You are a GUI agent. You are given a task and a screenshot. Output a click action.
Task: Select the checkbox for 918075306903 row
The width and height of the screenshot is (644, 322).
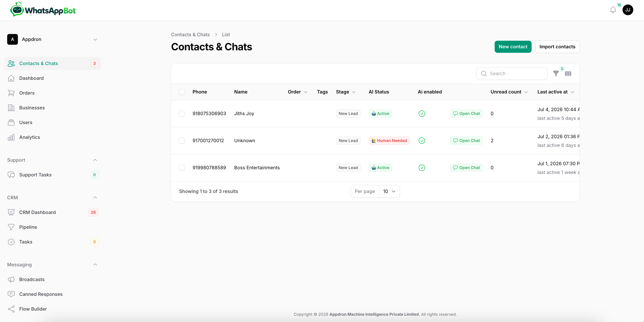[182, 114]
